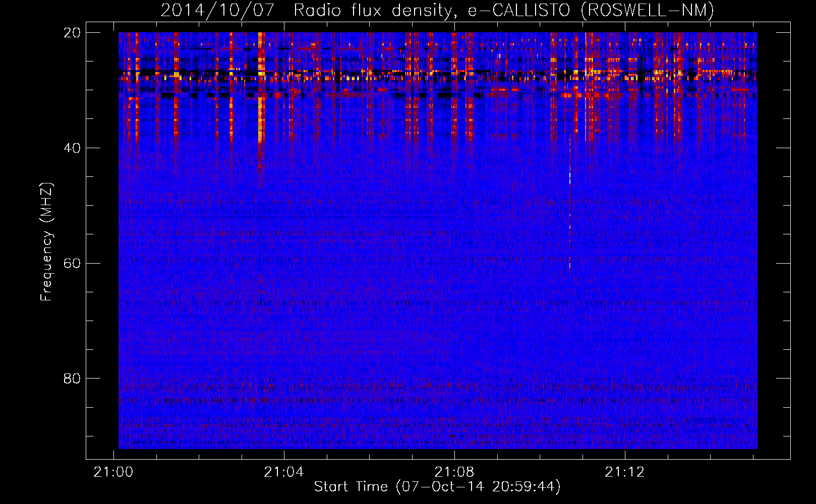Click the 80 frequency tick label
The image size is (816, 504).
point(72,379)
